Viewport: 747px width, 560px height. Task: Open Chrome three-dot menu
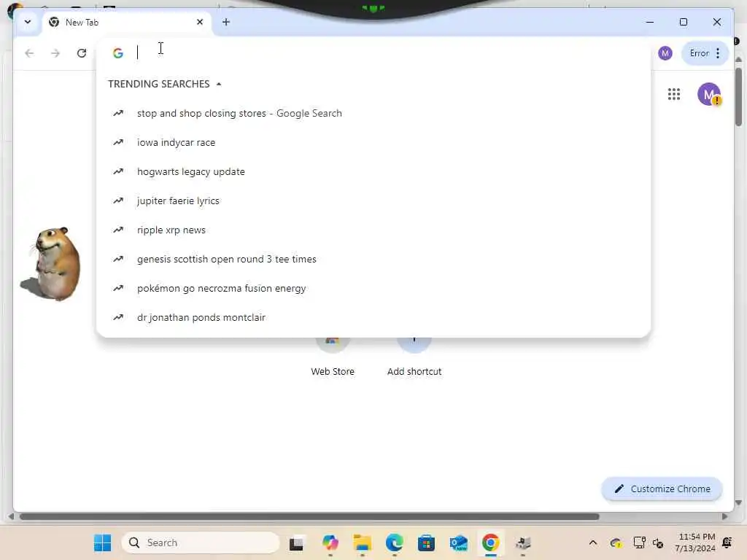718,52
